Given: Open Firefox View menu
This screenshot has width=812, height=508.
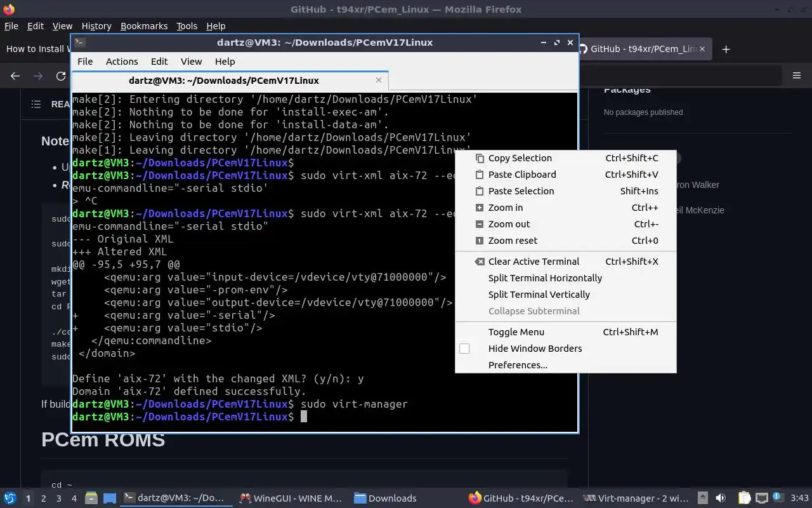Looking at the screenshot, I should pyautogui.click(x=62, y=26).
